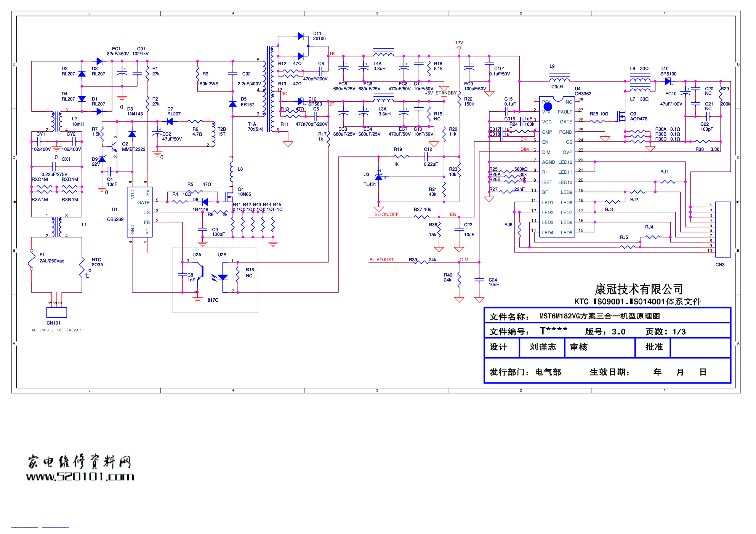The width and height of the screenshot is (756, 534).
Task: Click the U2B optocoupler label
Action: (222, 255)
